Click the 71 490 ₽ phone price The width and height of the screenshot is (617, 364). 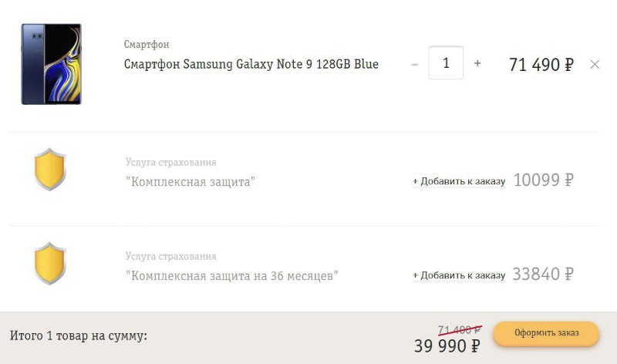(541, 65)
